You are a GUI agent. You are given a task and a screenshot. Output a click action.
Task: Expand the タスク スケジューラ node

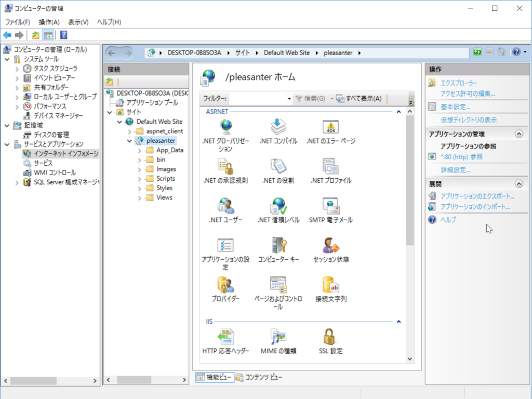pos(17,69)
